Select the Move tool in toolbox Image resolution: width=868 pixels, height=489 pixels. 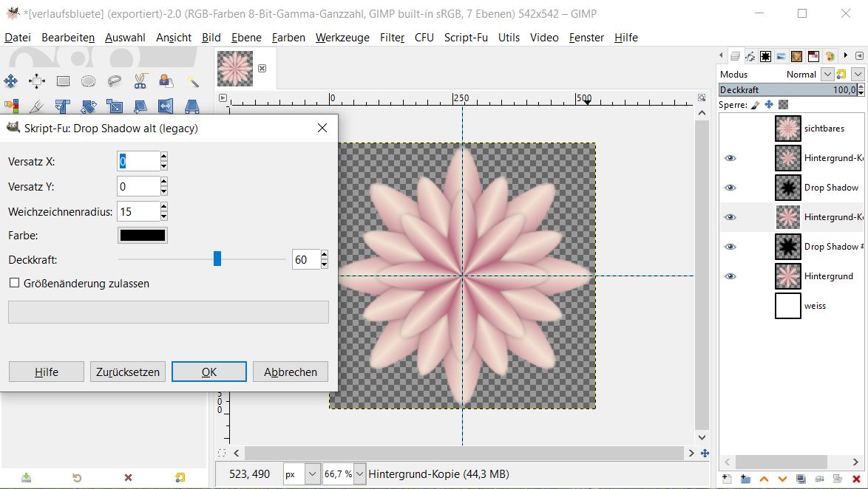click(x=11, y=81)
